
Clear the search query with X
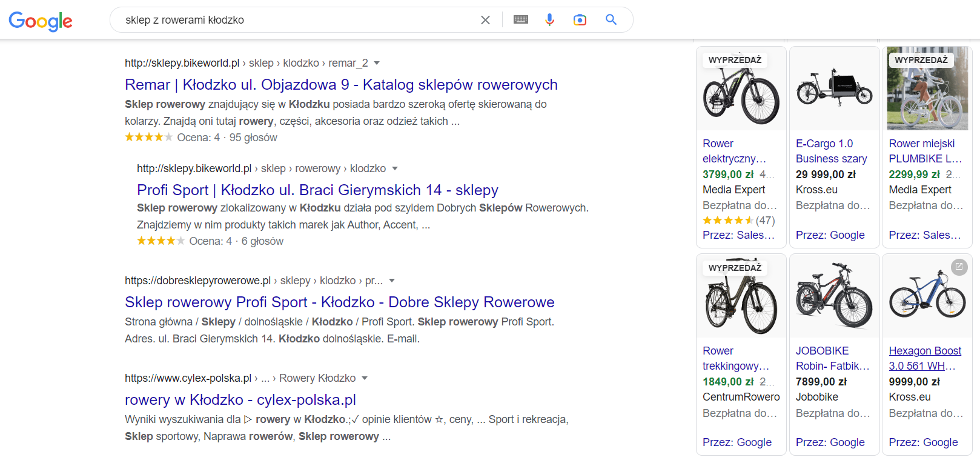click(485, 20)
